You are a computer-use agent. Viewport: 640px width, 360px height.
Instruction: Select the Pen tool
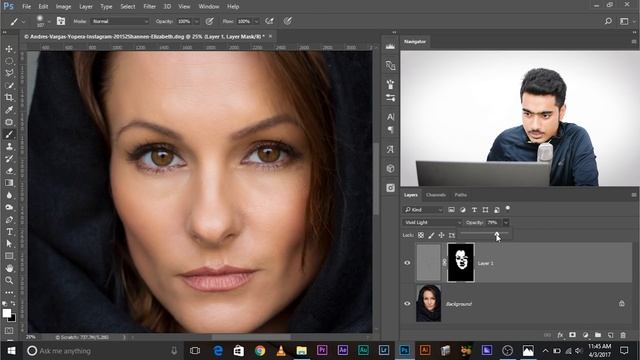9,220
